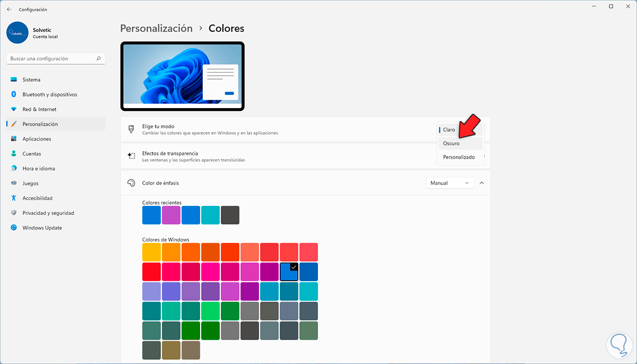Select dark navy blue swatch beside checked
The height and width of the screenshot is (364, 637).
coord(308,272)
